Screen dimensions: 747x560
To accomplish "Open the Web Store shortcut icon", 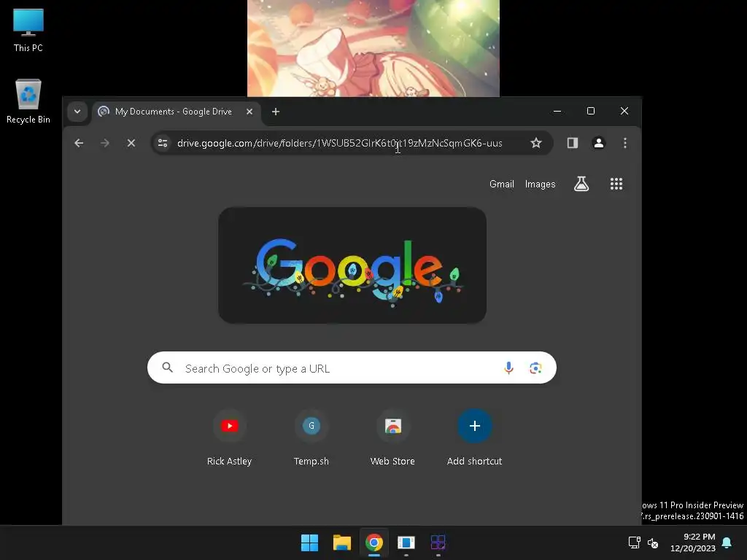I will coord(393,426).
